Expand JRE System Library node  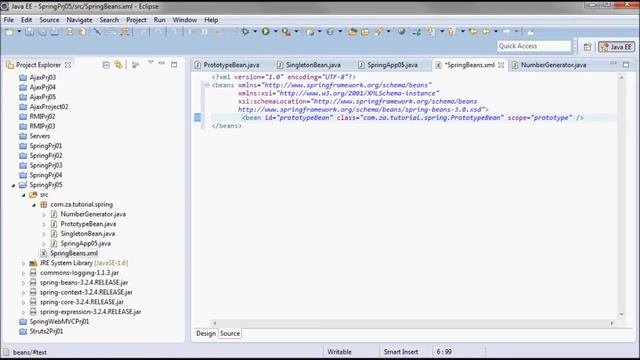(x=24, y=263)
